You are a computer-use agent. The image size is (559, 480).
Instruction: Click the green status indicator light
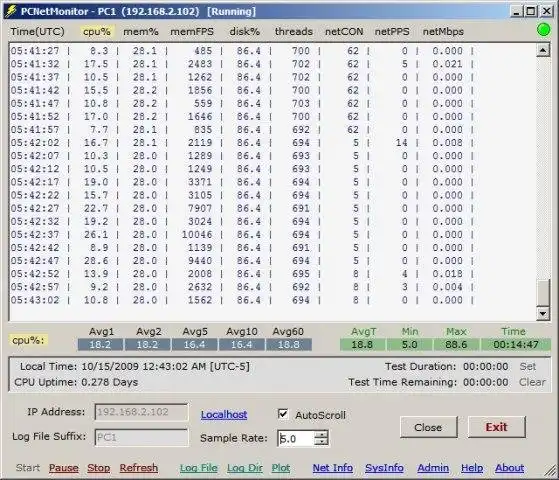[x=543, y=30]
